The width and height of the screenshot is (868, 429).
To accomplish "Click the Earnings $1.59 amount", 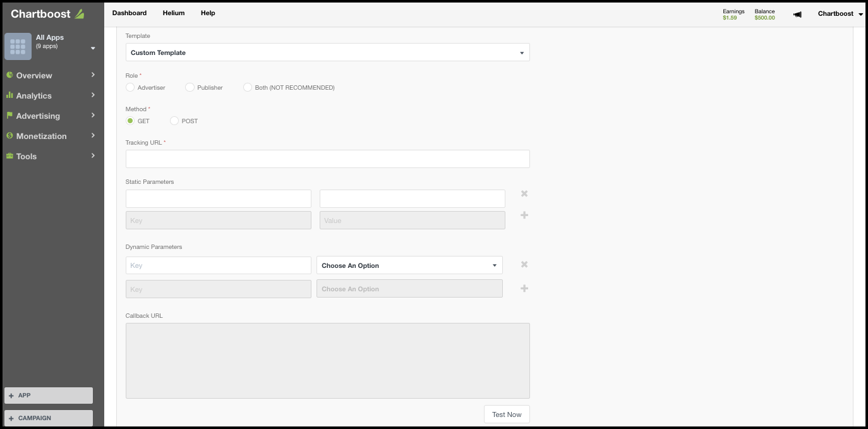I will [x=730, y=18].
